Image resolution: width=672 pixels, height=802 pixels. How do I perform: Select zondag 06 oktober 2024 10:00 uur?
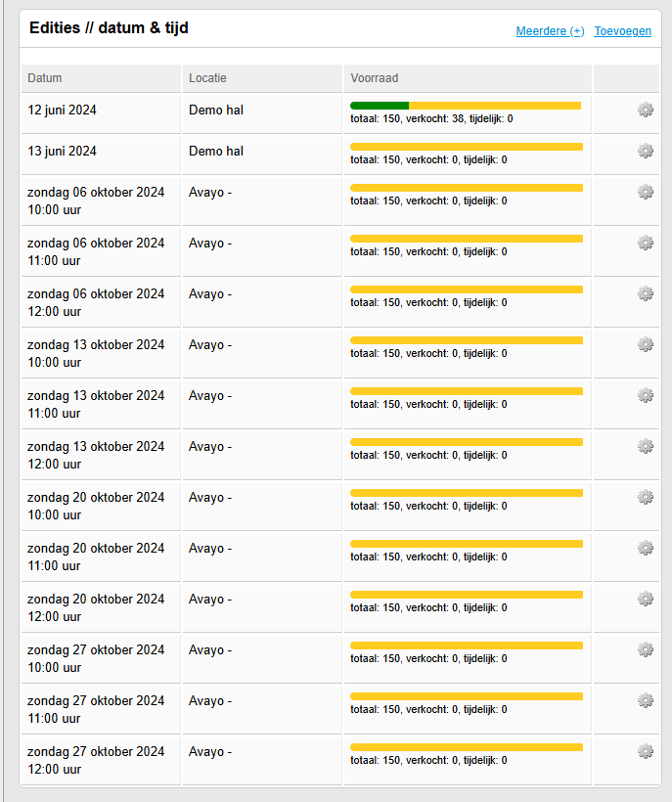coord(96,200)
